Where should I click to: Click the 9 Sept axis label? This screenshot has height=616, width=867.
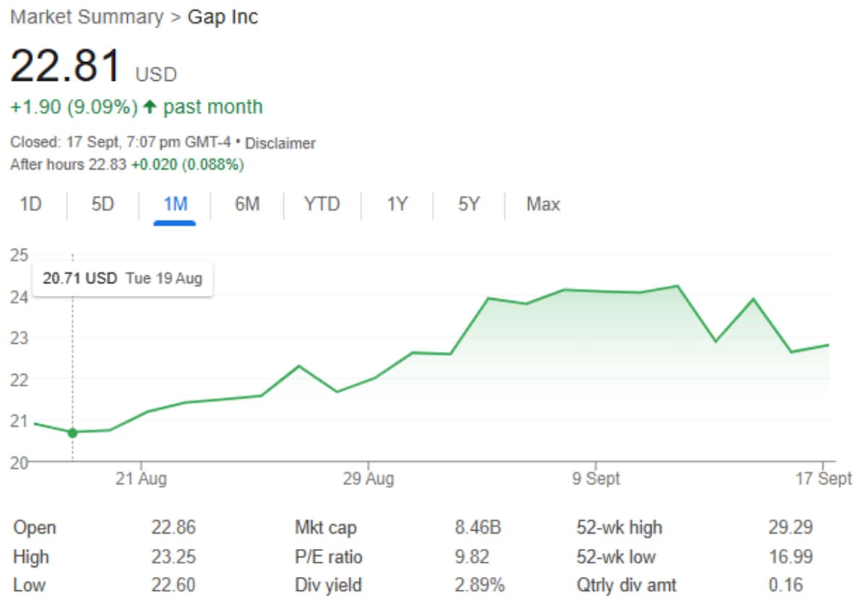[x=596, y=479]
